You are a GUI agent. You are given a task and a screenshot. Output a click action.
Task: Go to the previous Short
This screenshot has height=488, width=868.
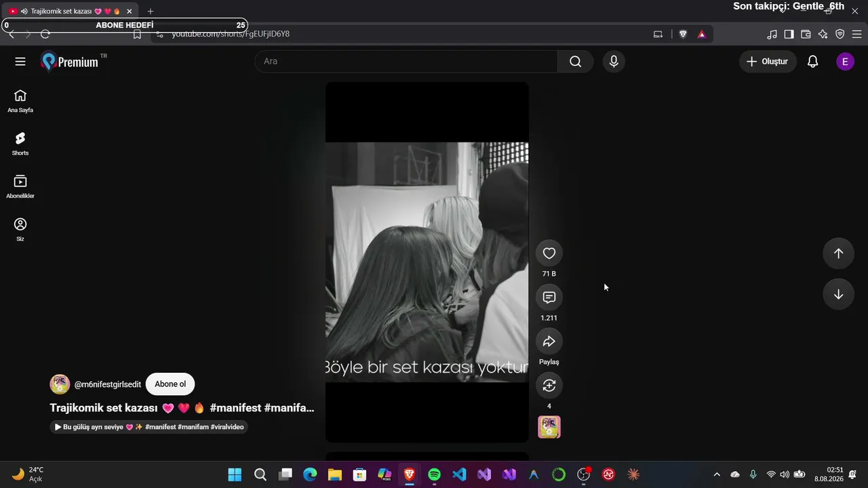tap(838, 253)
